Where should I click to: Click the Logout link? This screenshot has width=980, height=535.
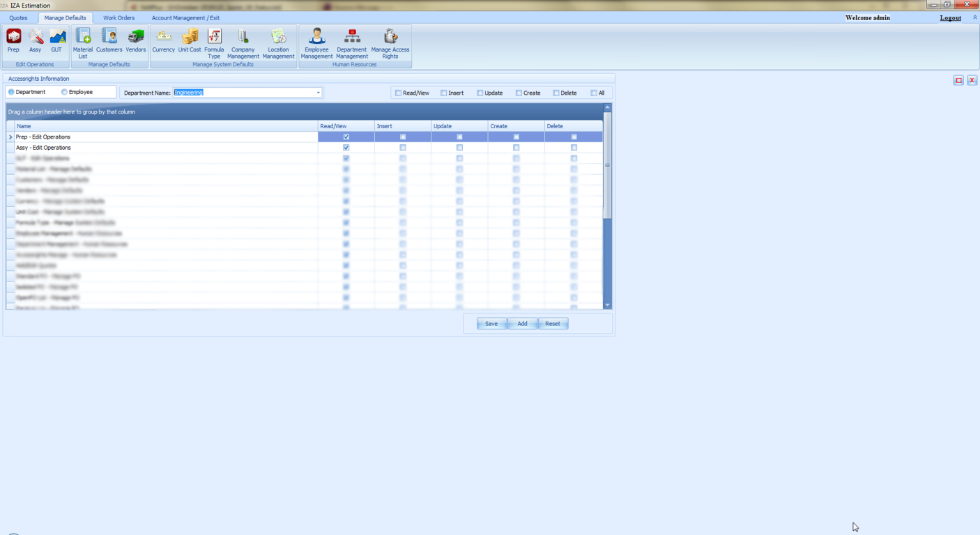[x=950, y=18]
